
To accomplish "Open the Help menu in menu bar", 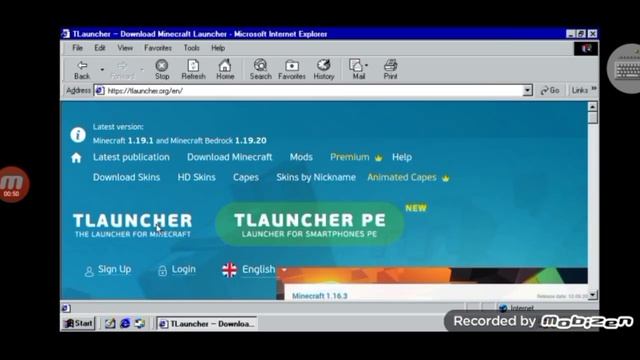I will click(218, 48).
